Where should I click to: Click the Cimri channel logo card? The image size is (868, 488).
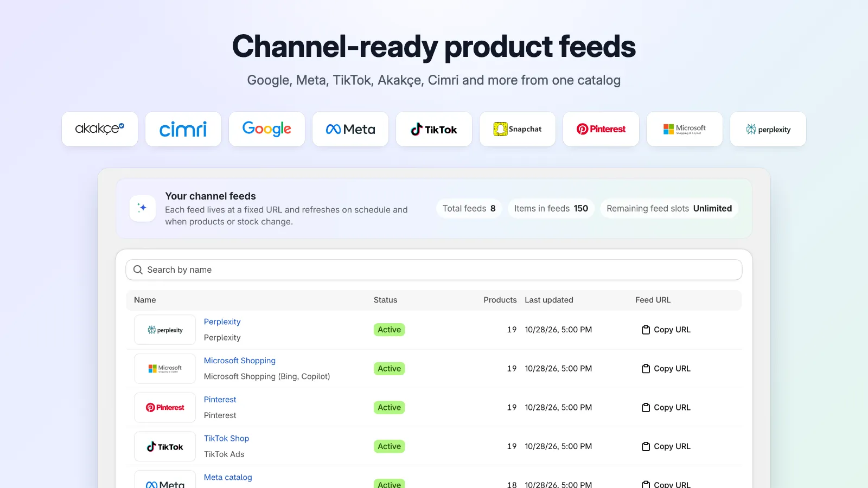tap(183, 129)
